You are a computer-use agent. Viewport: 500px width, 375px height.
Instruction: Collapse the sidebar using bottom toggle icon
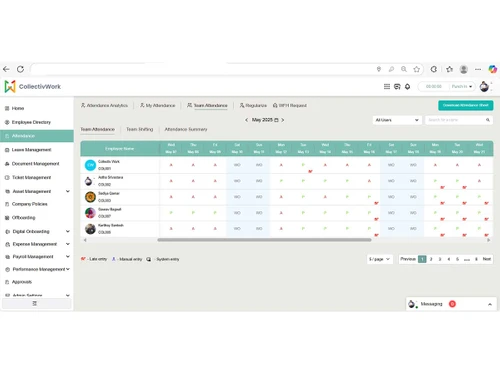pyautogui.click(x=35, y=303)
